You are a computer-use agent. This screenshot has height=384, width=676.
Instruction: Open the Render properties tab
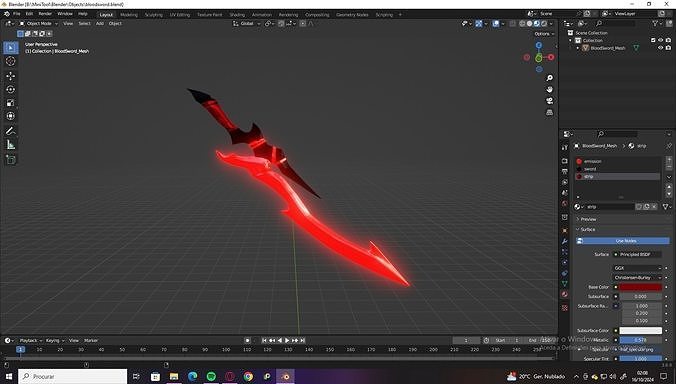[565, 161]
